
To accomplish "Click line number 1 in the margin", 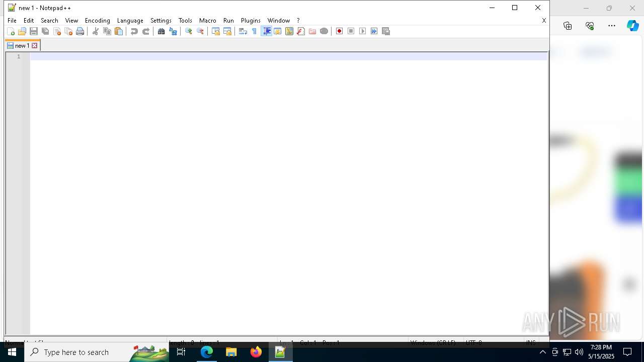I will (x=19, y=56).
